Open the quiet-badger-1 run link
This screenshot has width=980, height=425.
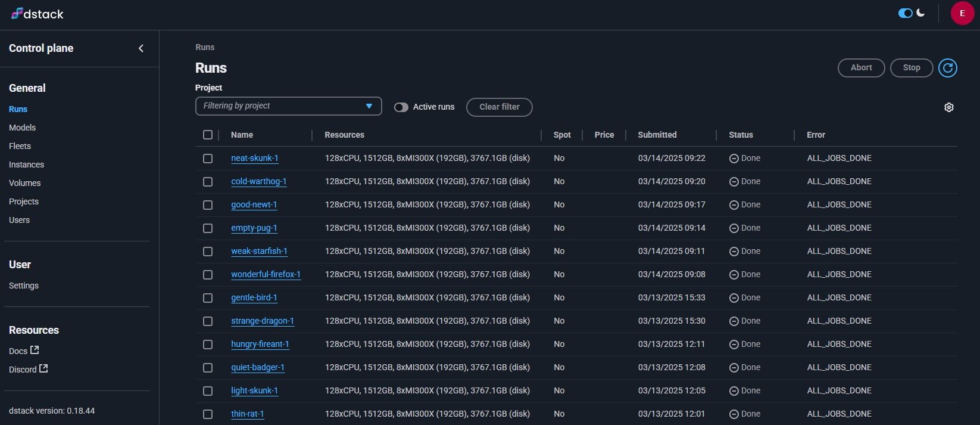coord(258,367)
